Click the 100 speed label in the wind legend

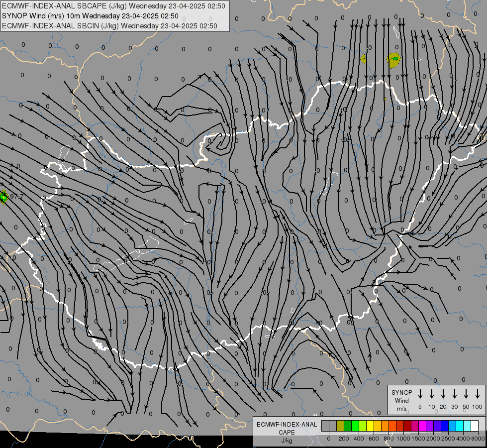(478, 407)
